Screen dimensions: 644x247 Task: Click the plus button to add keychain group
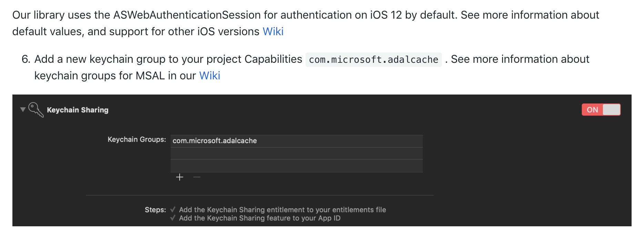180,177
